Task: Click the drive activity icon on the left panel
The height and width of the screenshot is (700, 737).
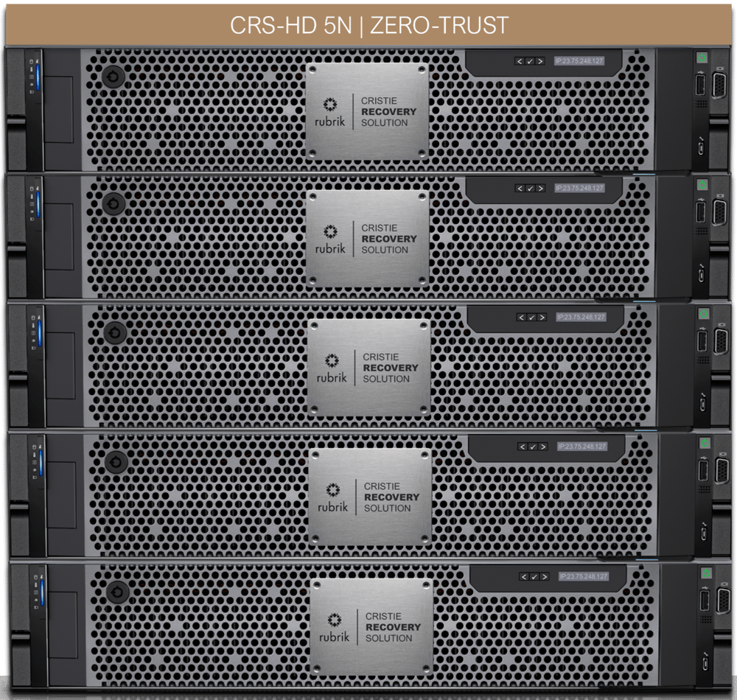Action: pyautogui.click(x=31, y=63)
